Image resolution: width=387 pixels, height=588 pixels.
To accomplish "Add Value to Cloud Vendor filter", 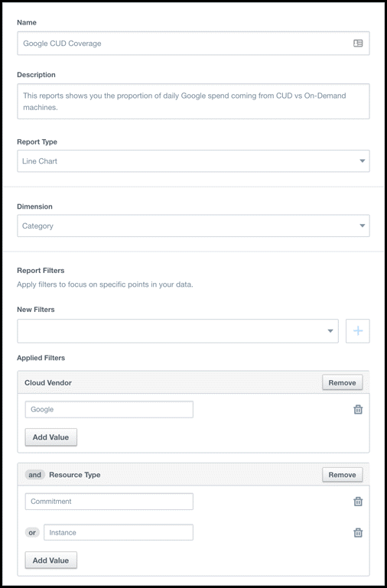I will coord(51,437).
